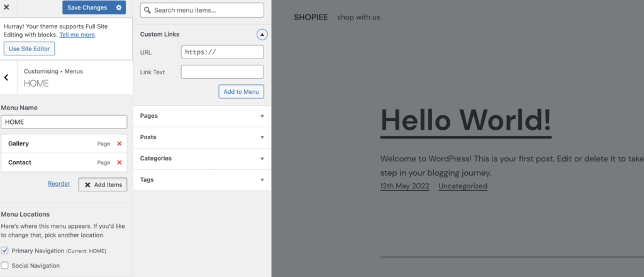Enable the Social Navigation checkbox
644x277 pixels.
pos(5,266)
